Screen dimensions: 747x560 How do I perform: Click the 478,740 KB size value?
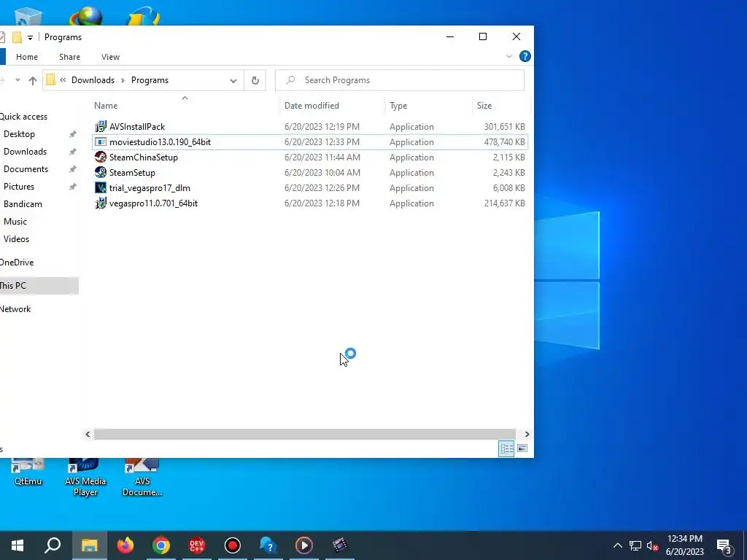[x=505, y=142]
